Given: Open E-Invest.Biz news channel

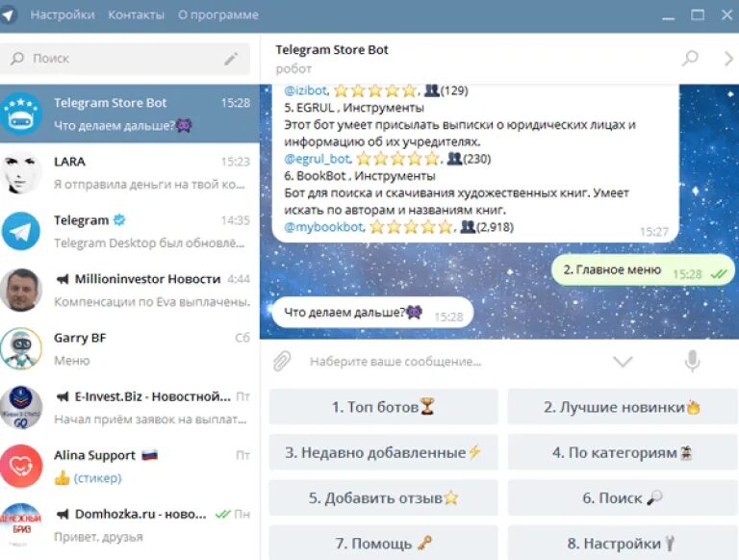Looking at the screenshot, I should point(130,408).
